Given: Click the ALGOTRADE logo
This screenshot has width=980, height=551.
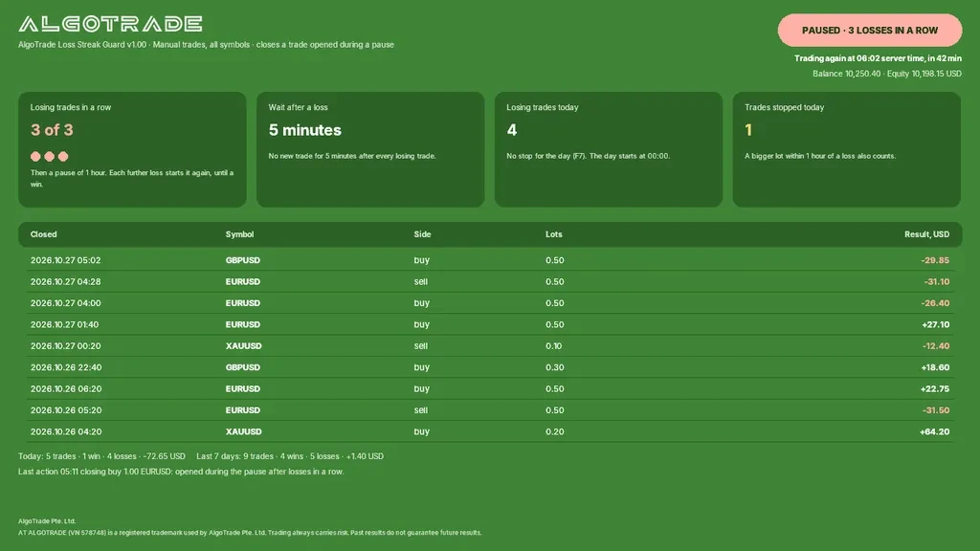Looking at the screenshot, I should (x=110, y=24).
